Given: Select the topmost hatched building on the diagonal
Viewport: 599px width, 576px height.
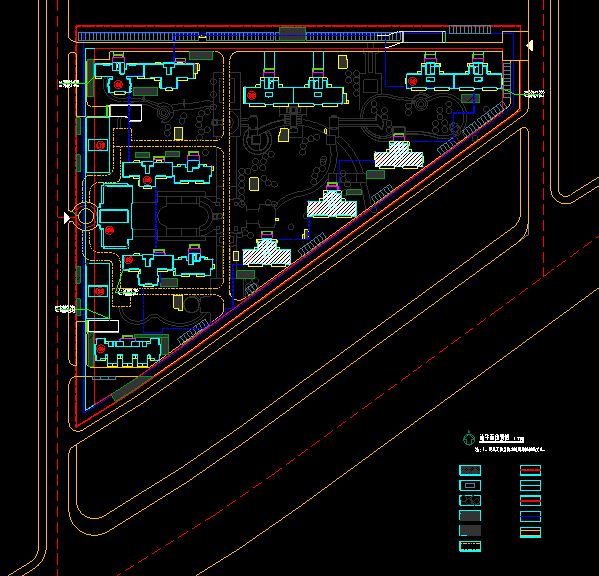Looking at the screenshot, I should 399,155.
